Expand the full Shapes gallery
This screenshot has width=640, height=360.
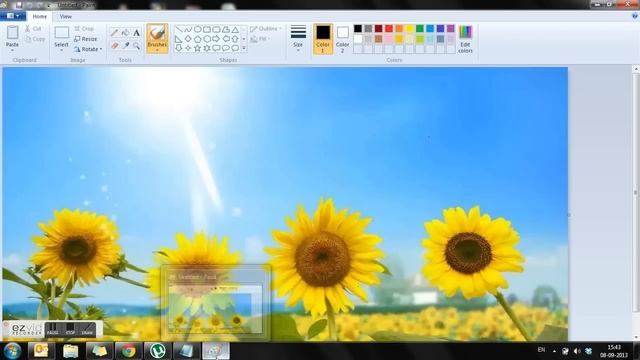tap(244, 48)
